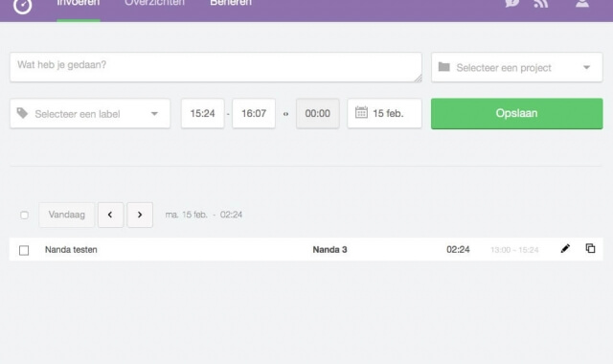Open the RSS feed icon

click(541, 4)
